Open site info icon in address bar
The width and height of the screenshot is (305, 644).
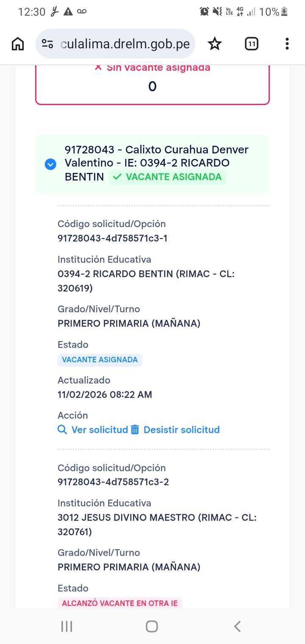click(47, 44)
